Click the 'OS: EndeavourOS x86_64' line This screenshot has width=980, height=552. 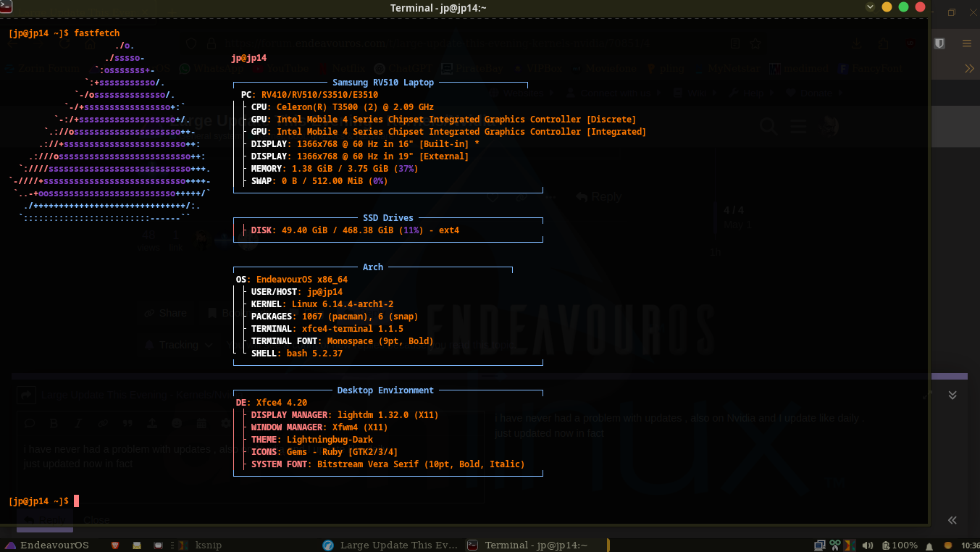coord(292,280)
